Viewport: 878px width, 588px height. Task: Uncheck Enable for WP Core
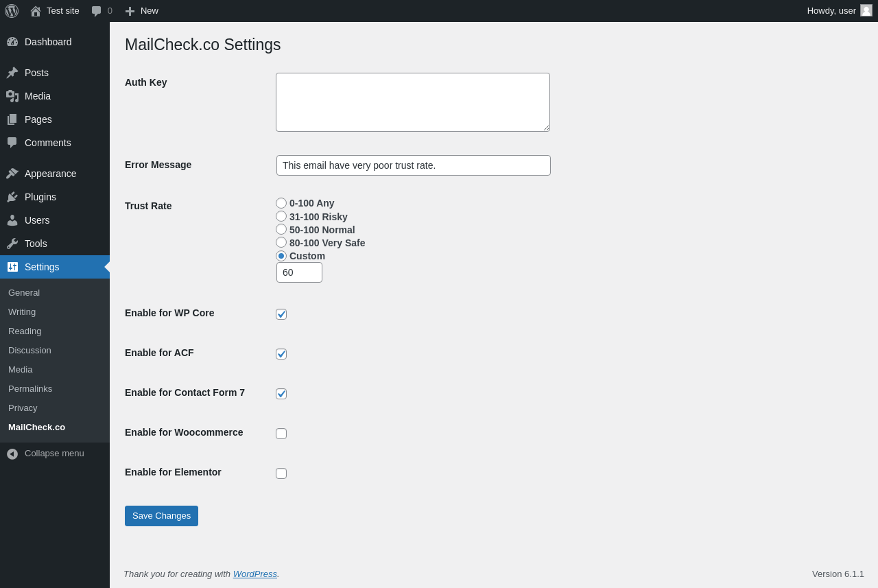coord(281,314)
